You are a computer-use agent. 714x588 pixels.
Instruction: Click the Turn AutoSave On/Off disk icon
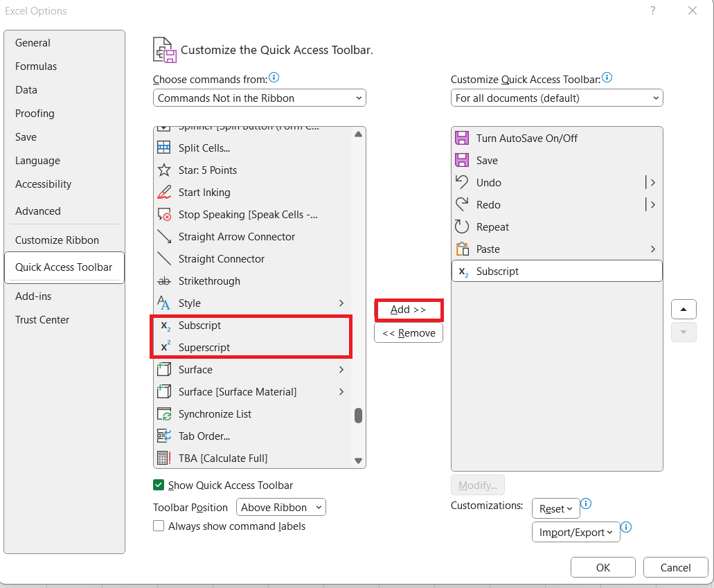coord(462,138)
